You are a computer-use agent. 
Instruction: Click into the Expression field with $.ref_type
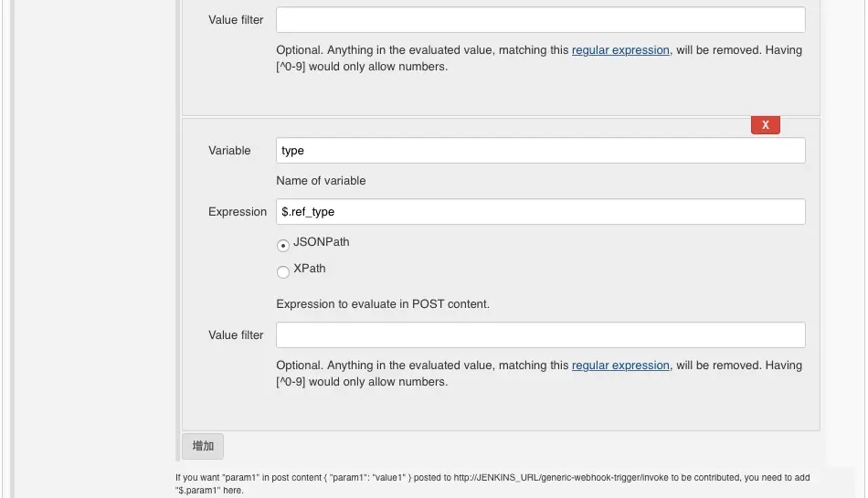tap(540, 212)
